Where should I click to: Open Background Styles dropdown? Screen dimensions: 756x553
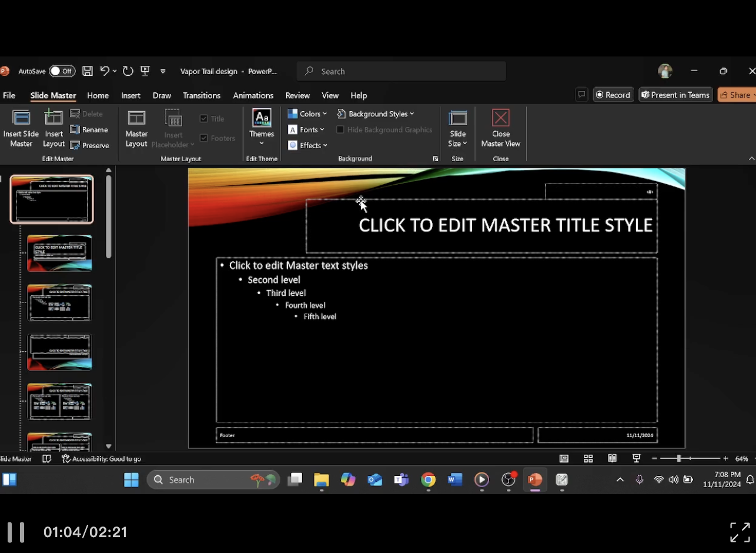(x=376, y=114)
